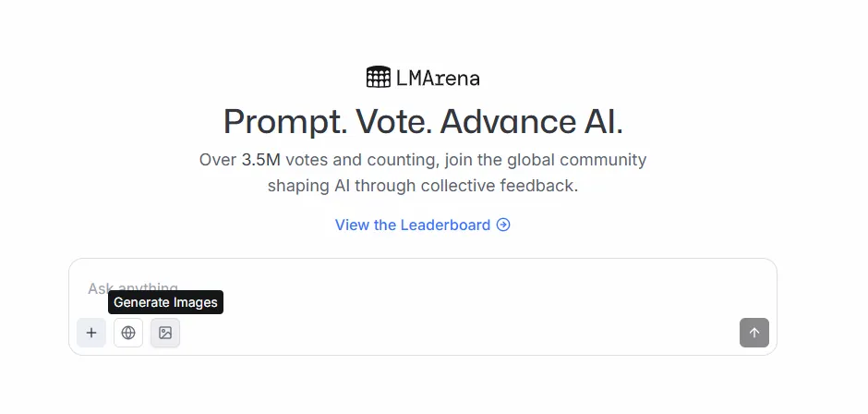Toggle the Generate Images picture icon
The width and height of the screenshot is (868, 414).
[165, 333]
